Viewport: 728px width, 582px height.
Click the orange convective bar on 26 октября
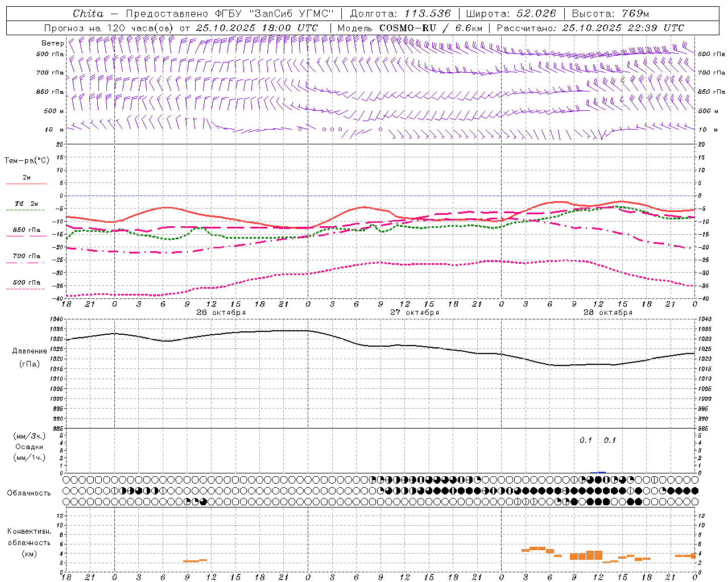pyautogui.click(x=195, y=561)
